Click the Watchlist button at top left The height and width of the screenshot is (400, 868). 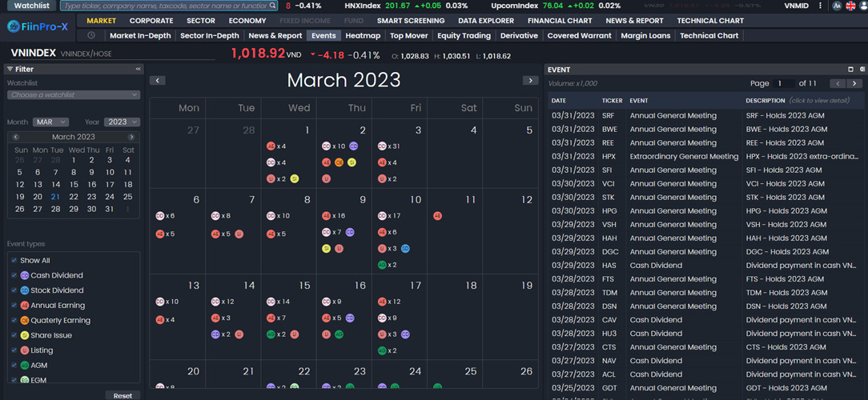pyautogui.click(x=32, y=6)
